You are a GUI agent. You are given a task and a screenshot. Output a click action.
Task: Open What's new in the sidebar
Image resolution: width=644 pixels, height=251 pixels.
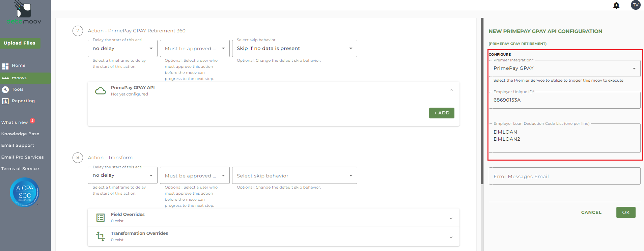tap(15, 122)
